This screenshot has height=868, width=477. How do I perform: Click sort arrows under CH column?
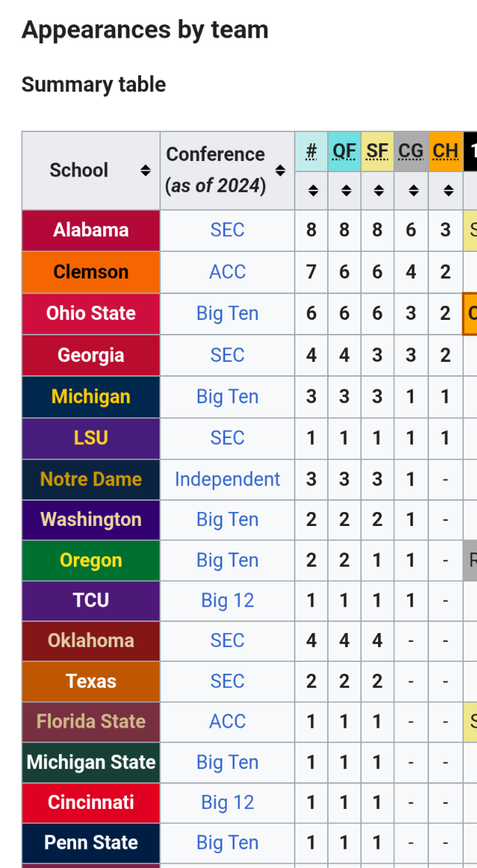tap(445, 191)
